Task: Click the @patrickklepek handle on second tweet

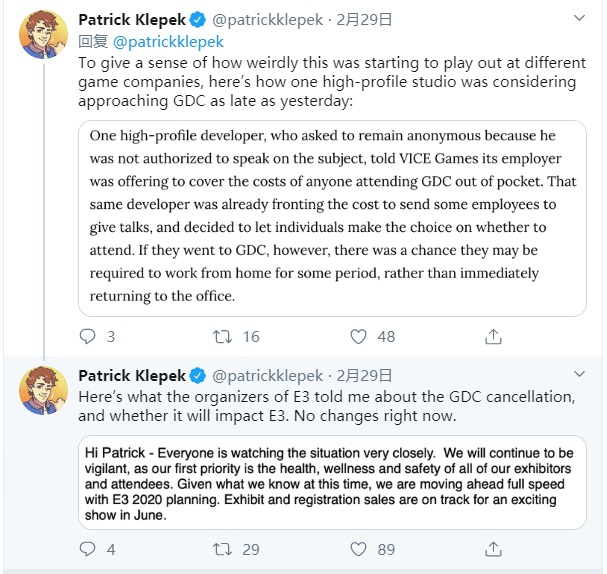Action: coord(268,376)
